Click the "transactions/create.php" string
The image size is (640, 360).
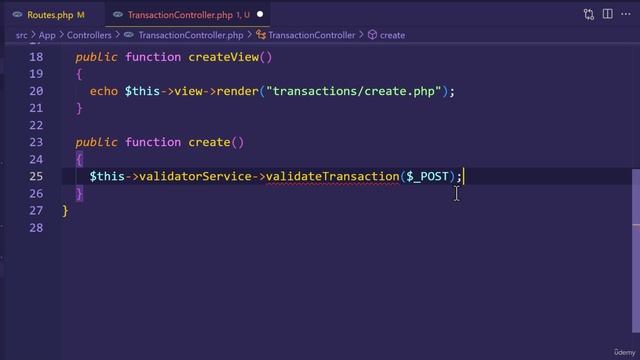pyautogui.click(x=354, y=91)
